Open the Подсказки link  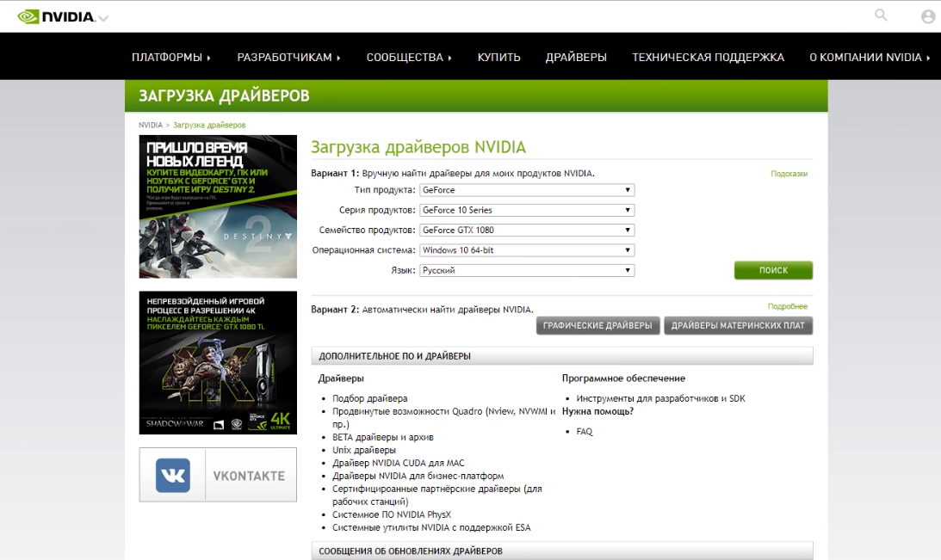click(x=789, y=174)
